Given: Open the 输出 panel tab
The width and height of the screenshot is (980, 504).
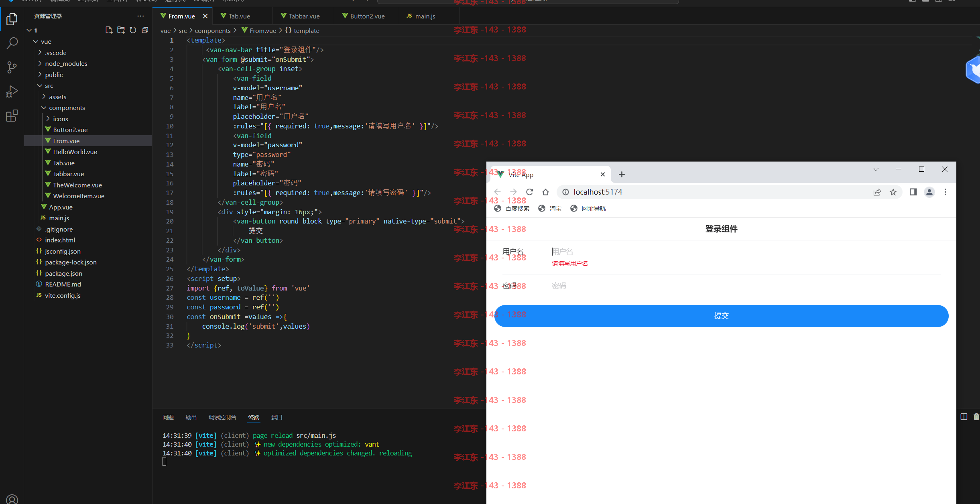Looking at the screenshot, I should click(191, 417).
